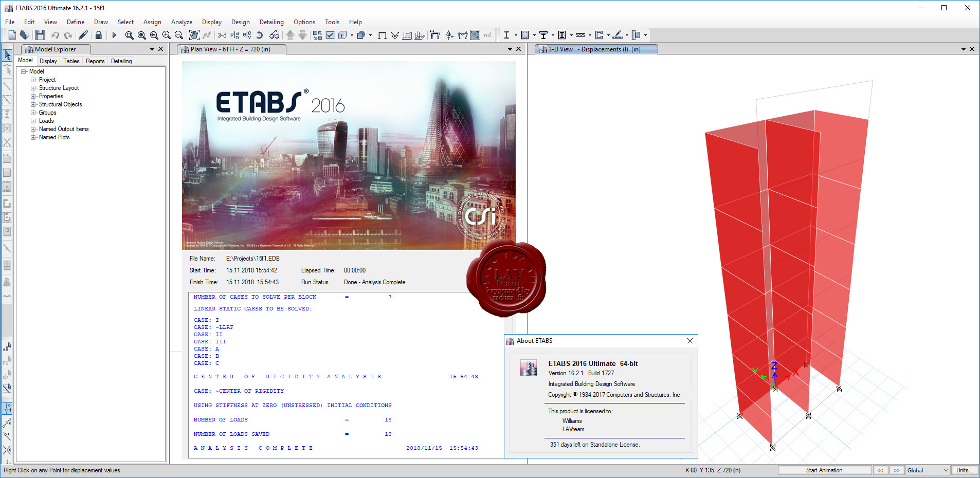Open the shear wall design dropdown arrow
The height and width of the screenshot is (478, 980).
[x=608, y=35]
